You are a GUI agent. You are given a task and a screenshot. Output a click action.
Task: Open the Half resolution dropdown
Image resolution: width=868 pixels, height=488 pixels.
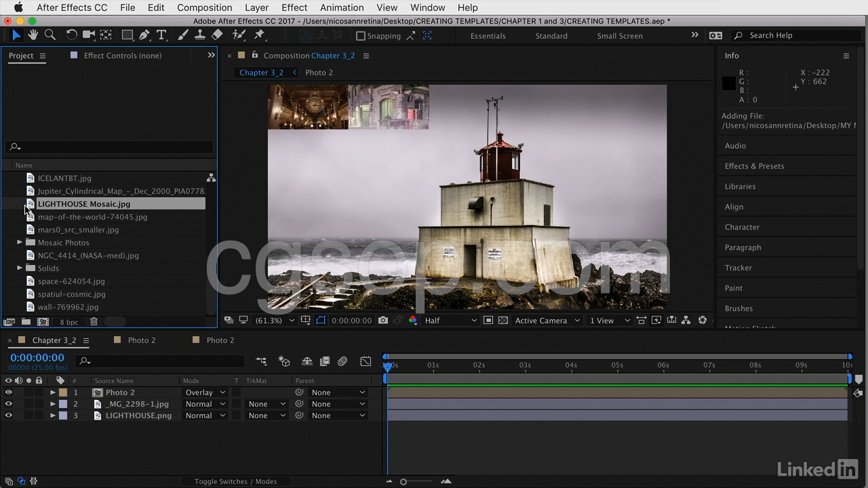pyautogui.click(x=450, y=321)
